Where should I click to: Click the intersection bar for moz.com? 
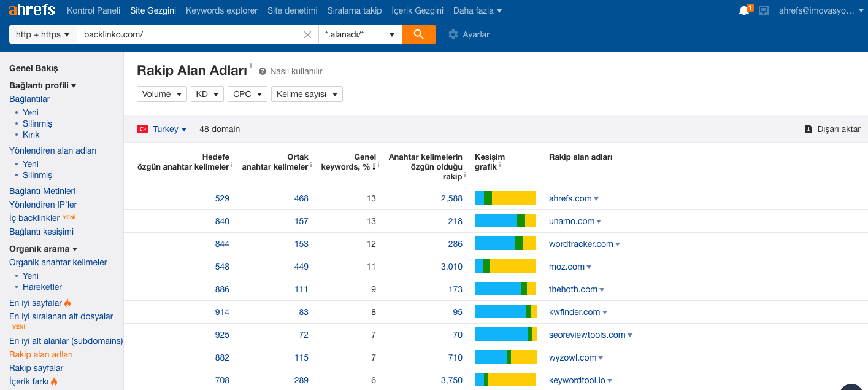click(x=505, y=267)
